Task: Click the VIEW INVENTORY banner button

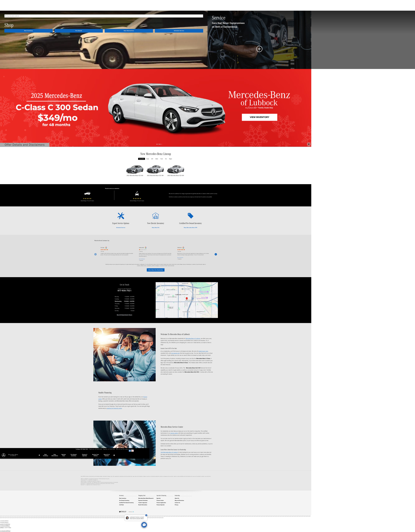Action: (259, 117)
